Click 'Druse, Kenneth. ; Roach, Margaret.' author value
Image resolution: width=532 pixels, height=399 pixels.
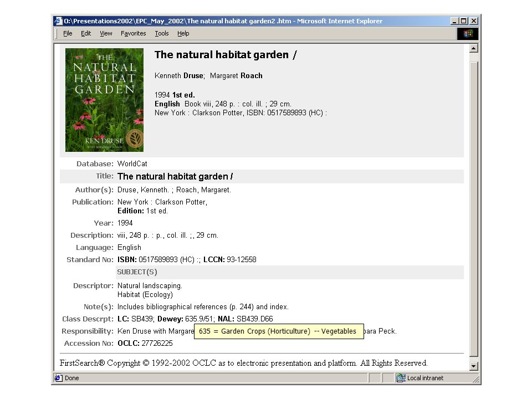[174, 190]
